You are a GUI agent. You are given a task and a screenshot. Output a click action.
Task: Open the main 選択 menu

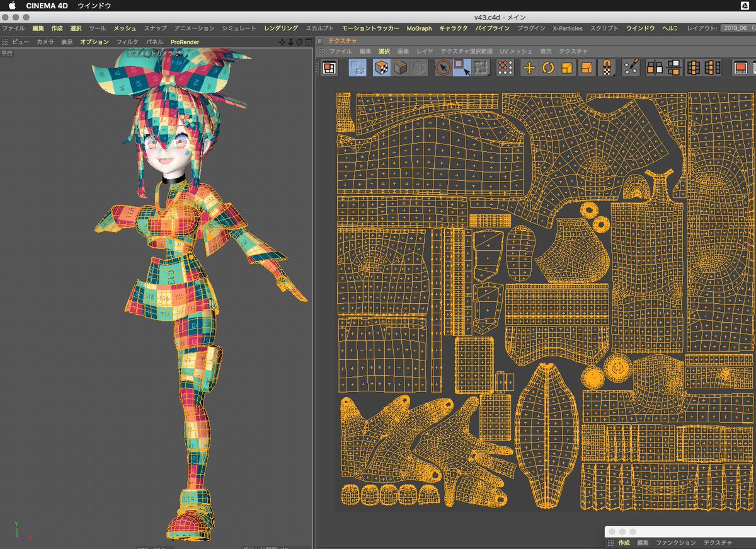(76, 28)
